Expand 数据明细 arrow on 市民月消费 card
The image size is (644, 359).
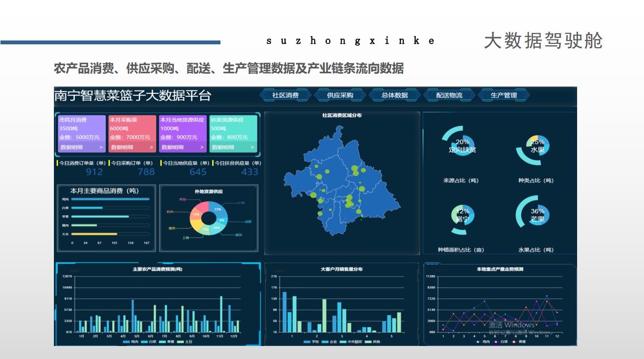tap(101, 147)
